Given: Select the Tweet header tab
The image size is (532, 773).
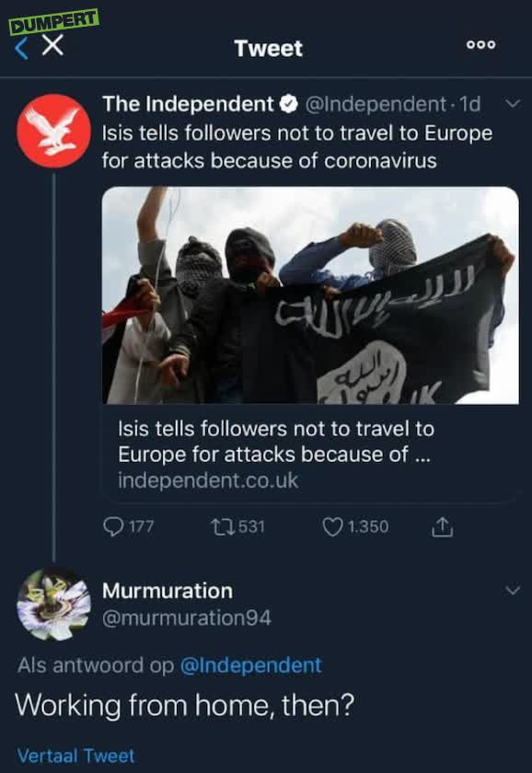Looking at the screenshot, I should [270, 48].
